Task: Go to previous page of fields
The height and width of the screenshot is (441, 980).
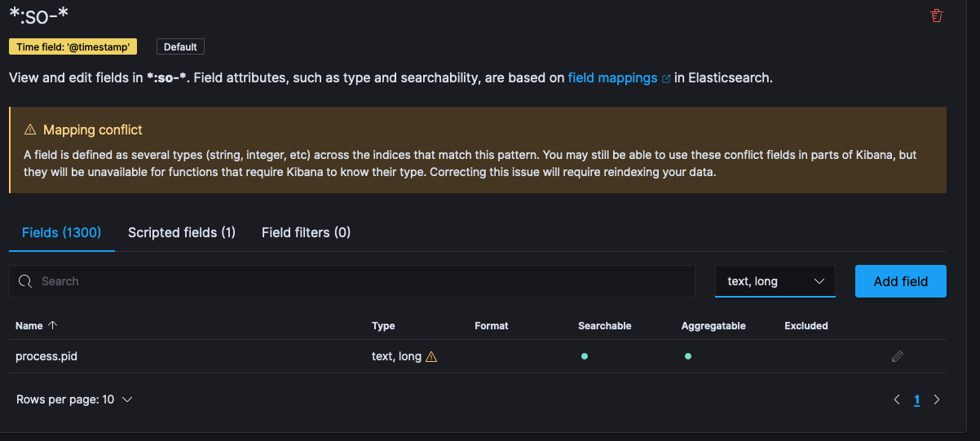Action: 897,399
